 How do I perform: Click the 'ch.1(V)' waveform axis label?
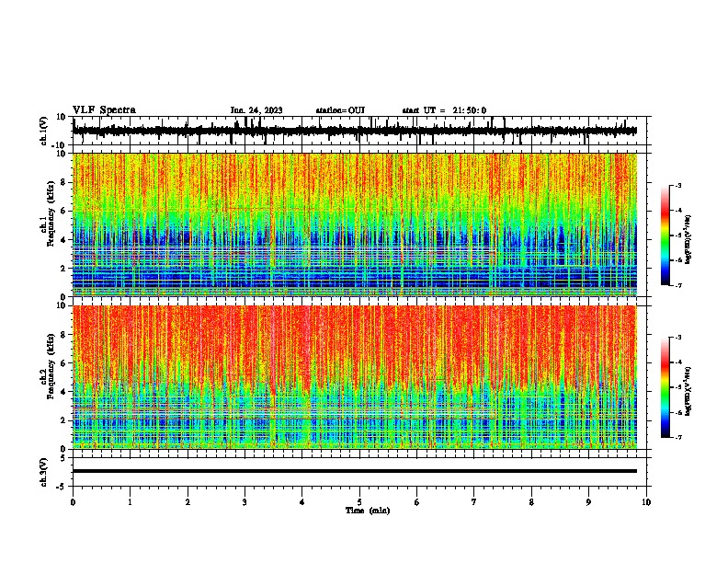[x=44, y=131]
